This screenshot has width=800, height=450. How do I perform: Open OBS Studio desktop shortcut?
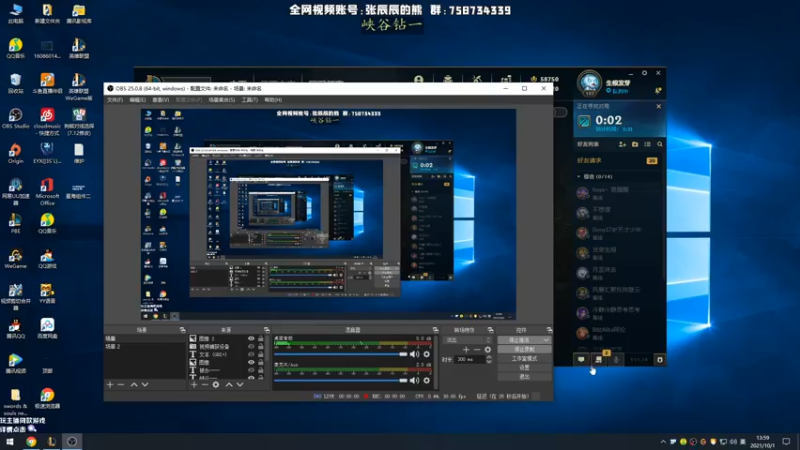(15, 118)
